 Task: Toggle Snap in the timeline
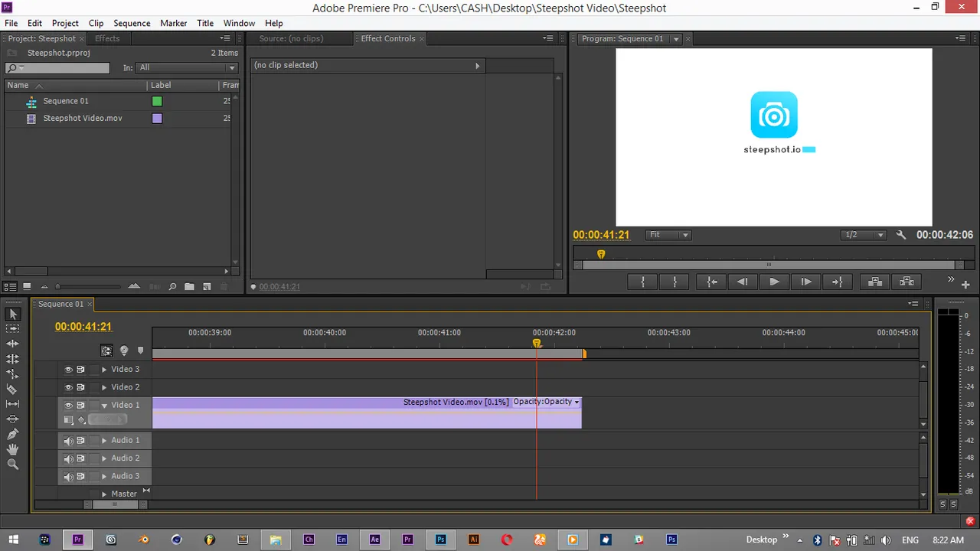click(x=107, y=350)
